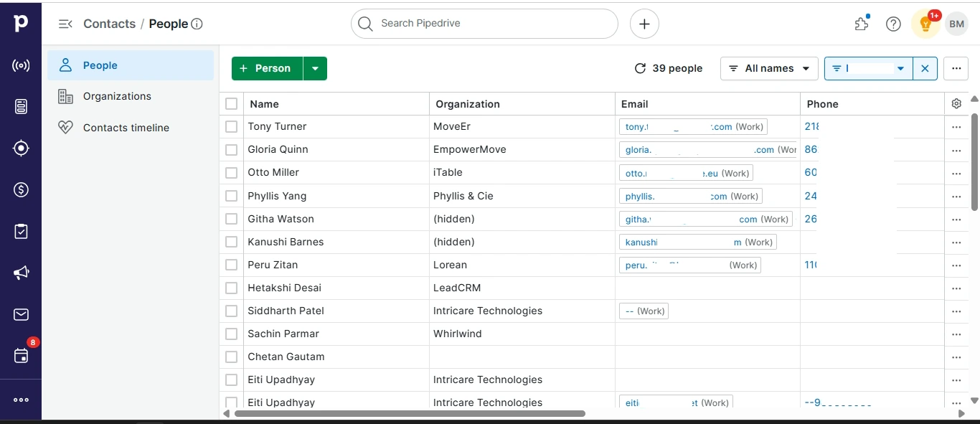Check the box for Chetan Gautam
Viewport: 980px width, 424px height.
[x=231, y=356]
